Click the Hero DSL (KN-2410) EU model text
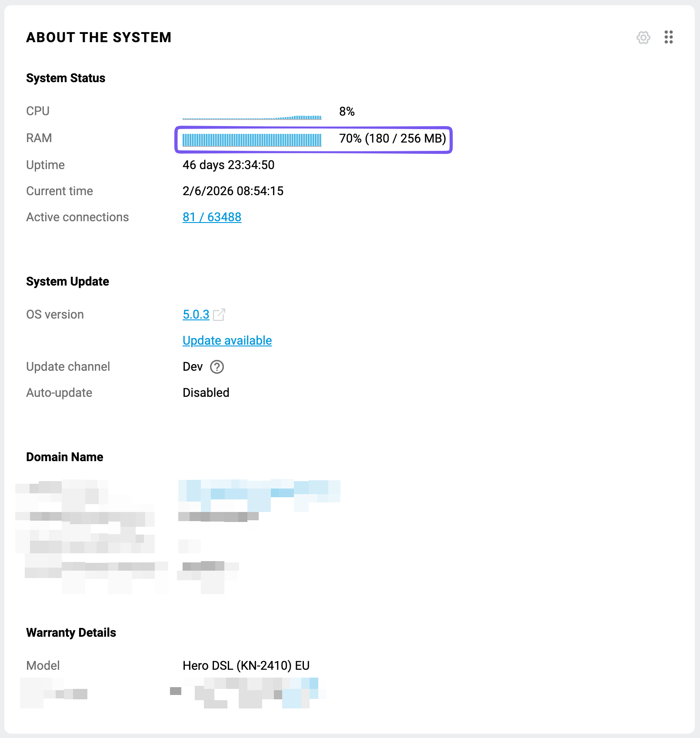This screenshot has width=700, height=738. coord(246,665)
